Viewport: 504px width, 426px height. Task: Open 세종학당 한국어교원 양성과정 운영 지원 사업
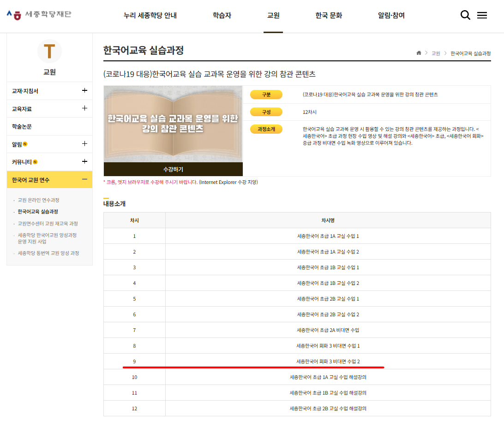47,238
